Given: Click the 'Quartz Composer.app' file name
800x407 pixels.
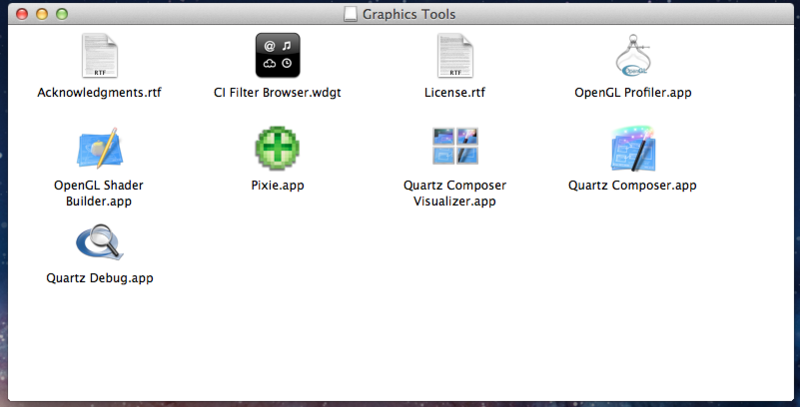Looking at the screenshot, I should click(633, 185).
